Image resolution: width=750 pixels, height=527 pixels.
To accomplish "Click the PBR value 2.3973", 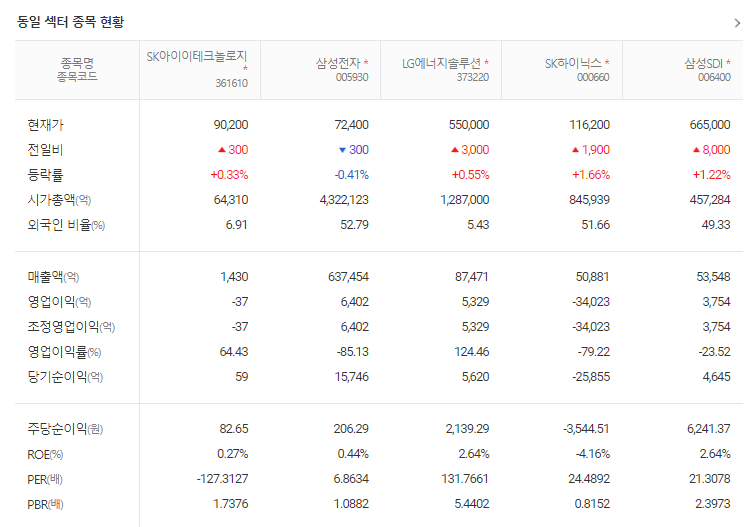I will (x=713, y=503).
